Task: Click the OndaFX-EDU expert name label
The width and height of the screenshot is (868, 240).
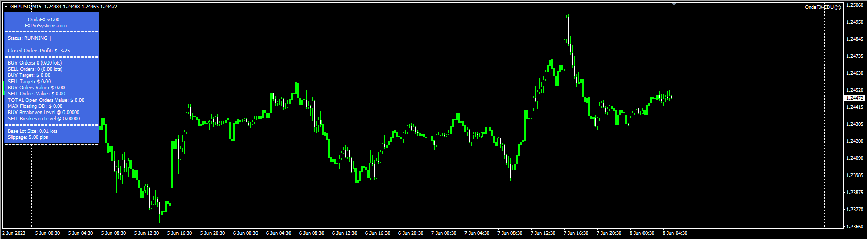Action: pyautogui.click(x=819, y=7)
